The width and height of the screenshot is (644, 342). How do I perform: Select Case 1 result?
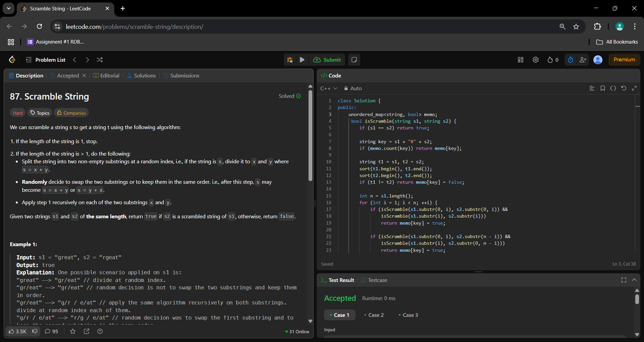tap(339, 315)
